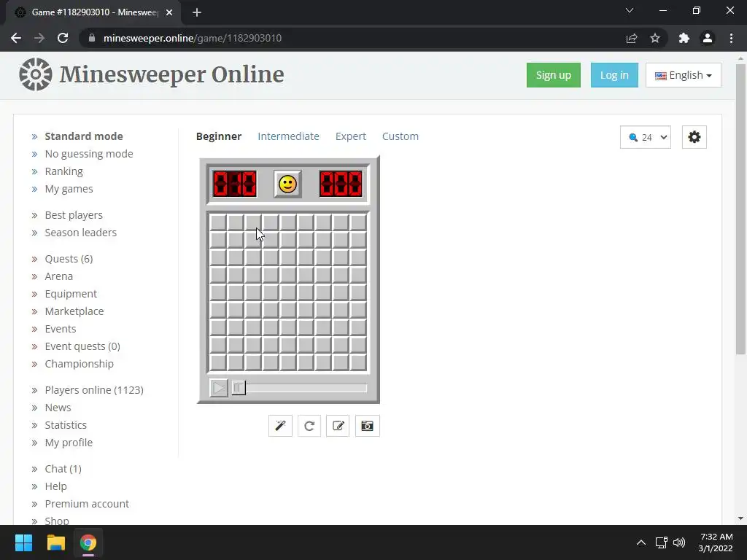Viewport: 747px width, 560px height.
Task: View Best players list
Action: pos(74,215)
